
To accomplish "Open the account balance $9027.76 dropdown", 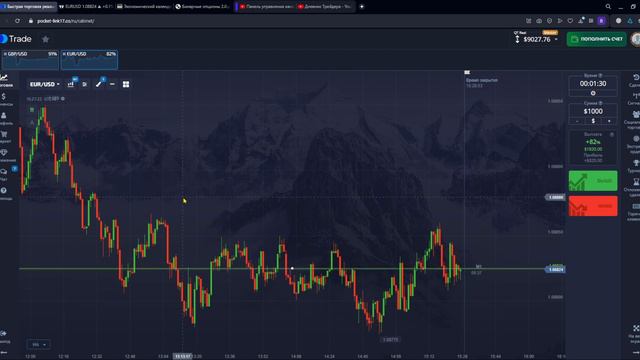I will click(x=537, y=39).
